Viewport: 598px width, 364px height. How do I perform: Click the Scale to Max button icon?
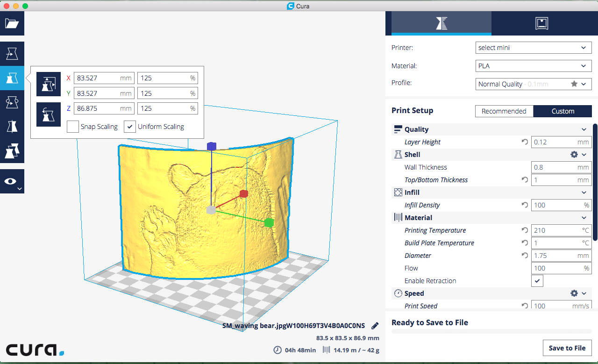point(49,84)
